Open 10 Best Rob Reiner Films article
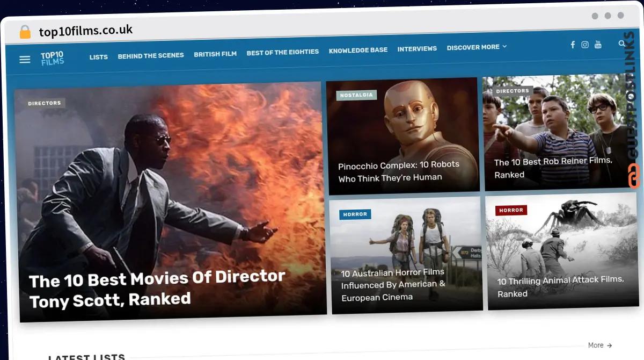The image size is (644, 360). pyautogui.click(x=553, y=168)
